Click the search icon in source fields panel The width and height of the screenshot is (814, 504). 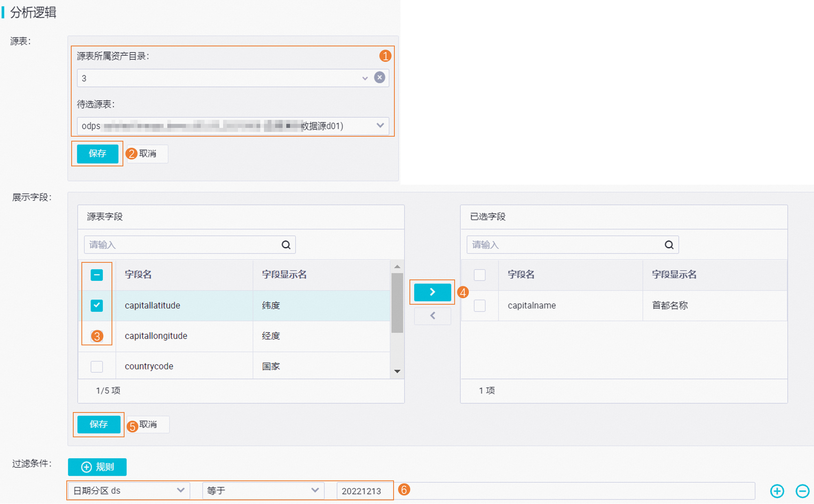(286, 244)
